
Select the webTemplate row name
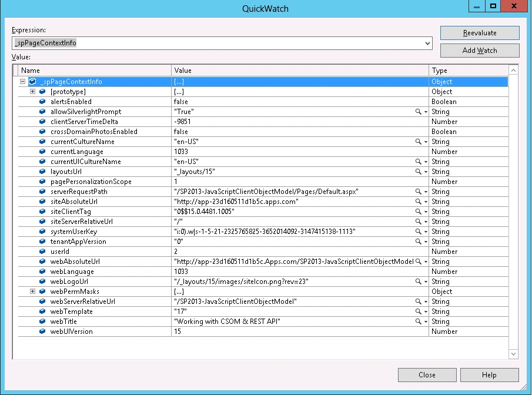(x=71, y=311)
